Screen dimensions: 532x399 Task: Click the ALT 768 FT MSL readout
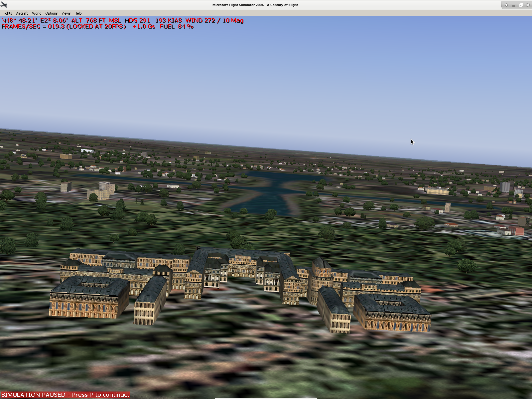click(96, 21)
